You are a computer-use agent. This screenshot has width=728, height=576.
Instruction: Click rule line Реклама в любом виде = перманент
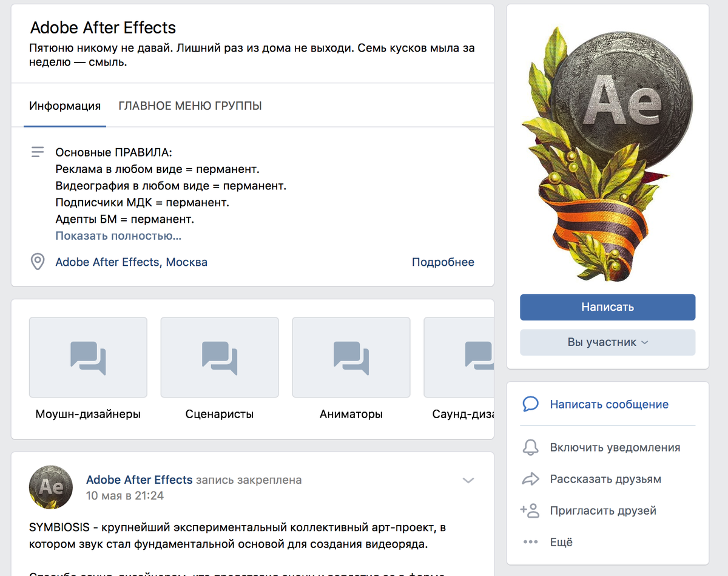coord(157,169)
